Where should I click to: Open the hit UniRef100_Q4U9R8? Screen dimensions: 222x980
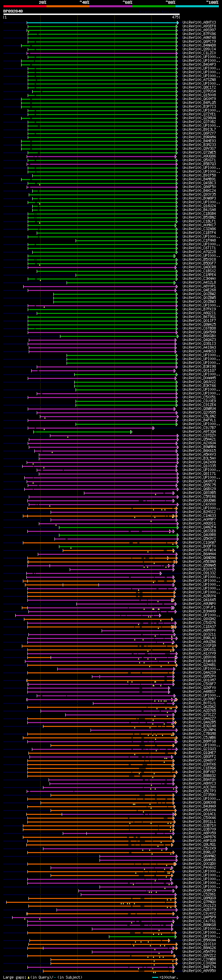click(x=199, y=536)
